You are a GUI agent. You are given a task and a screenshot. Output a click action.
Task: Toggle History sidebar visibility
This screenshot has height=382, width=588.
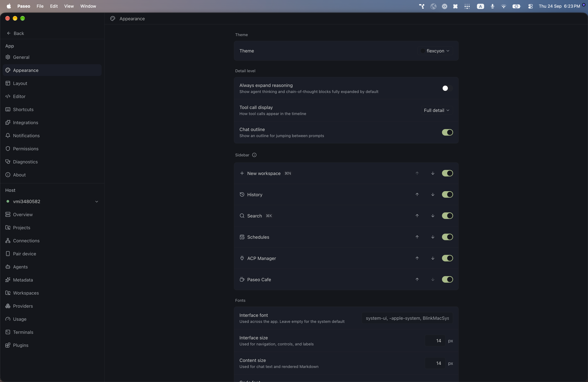coord(447,194)
